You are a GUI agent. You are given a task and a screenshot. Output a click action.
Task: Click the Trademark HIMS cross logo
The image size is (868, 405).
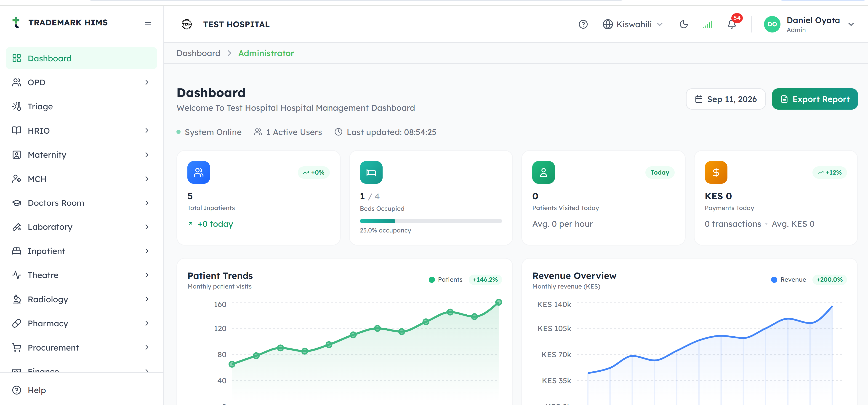click(16, 23)
